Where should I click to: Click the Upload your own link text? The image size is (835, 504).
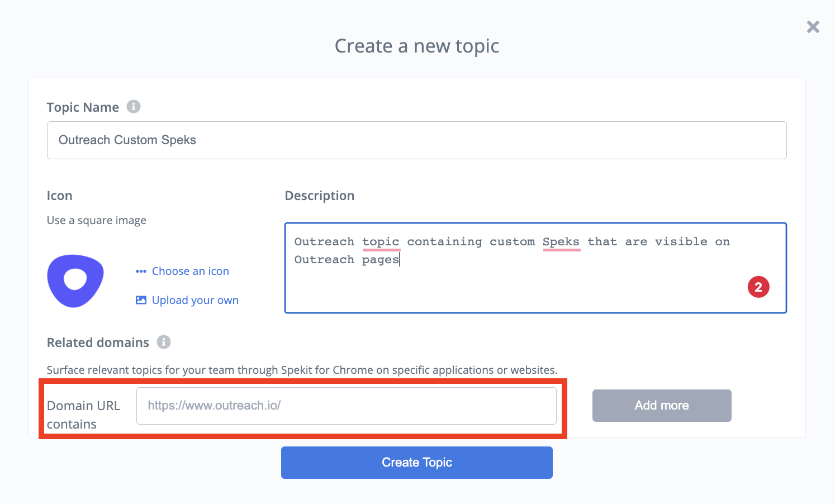point(195,300)
